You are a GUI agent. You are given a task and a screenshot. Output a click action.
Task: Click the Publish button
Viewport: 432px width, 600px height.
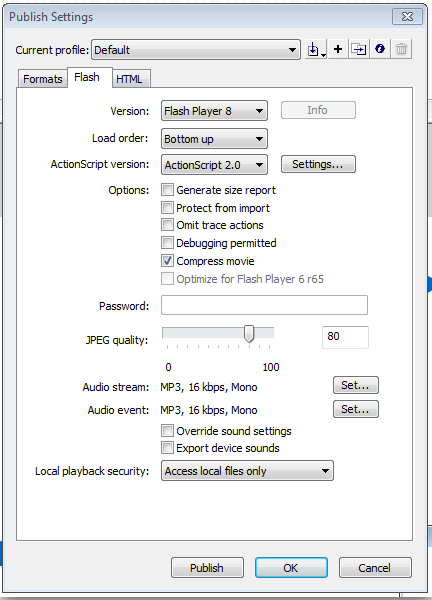click(x=207, y=567)
